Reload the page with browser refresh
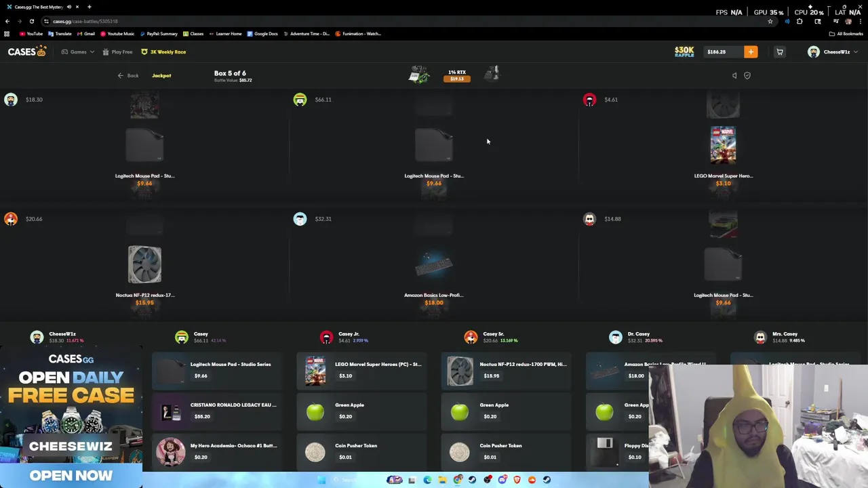The height and width of the screenshot is (488, 868). [x=31, y=21]
